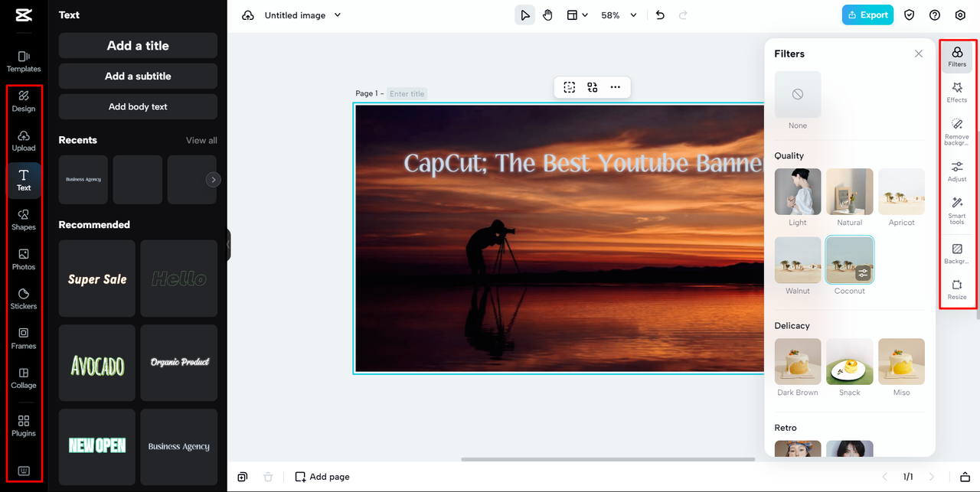The height and width of the screenshot is (492, 980).
Task: Apply the Natural filter
Action: (x=850, y=191)
